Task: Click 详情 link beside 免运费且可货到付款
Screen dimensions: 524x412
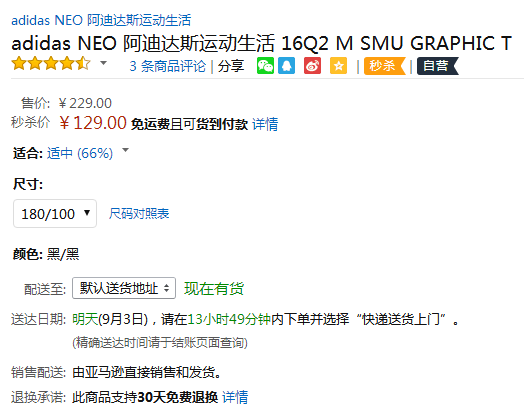Action: click(x=265, y=124)
